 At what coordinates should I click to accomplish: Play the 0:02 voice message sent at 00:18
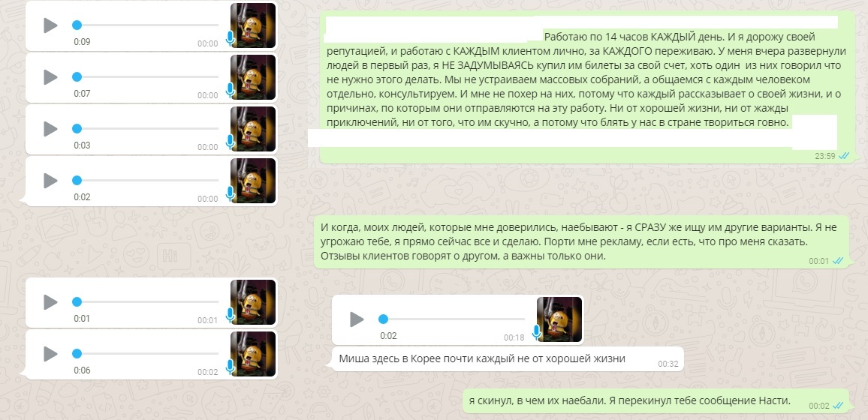point(357,319)
